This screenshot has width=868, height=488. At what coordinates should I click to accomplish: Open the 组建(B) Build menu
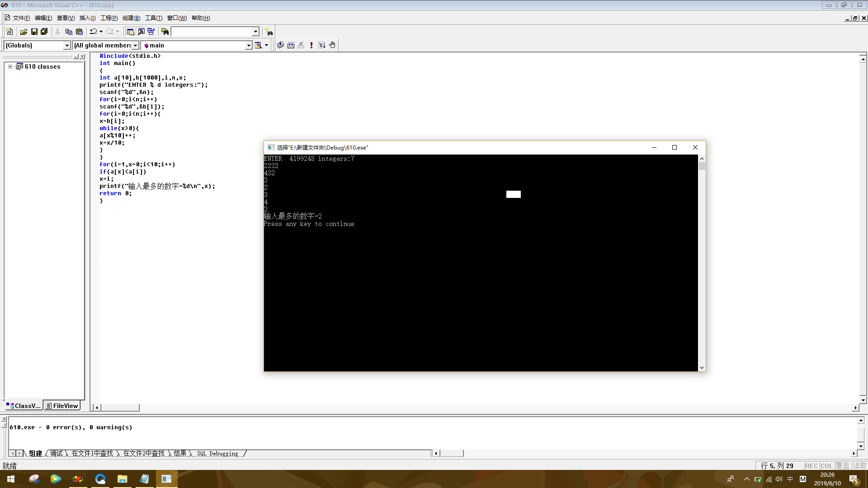point(131,18)
